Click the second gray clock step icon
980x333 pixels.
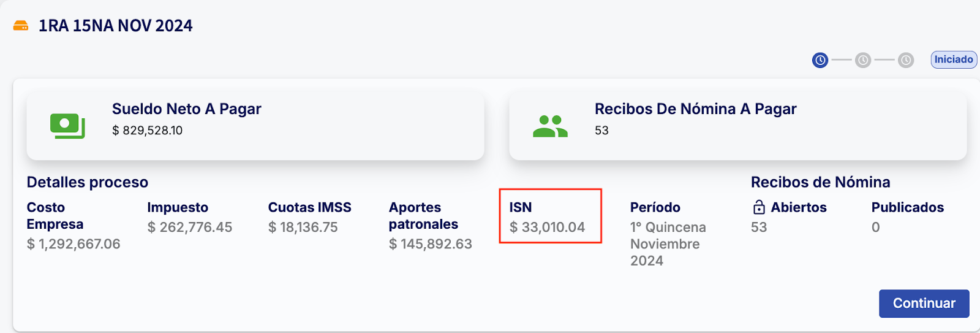(x=863, y=60)
